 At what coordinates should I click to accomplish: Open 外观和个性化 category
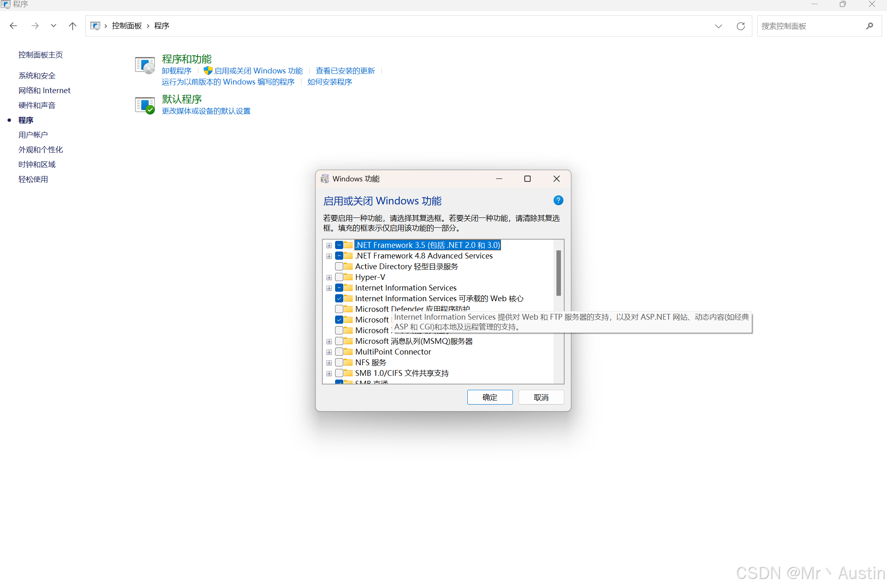tap(41, 150)
